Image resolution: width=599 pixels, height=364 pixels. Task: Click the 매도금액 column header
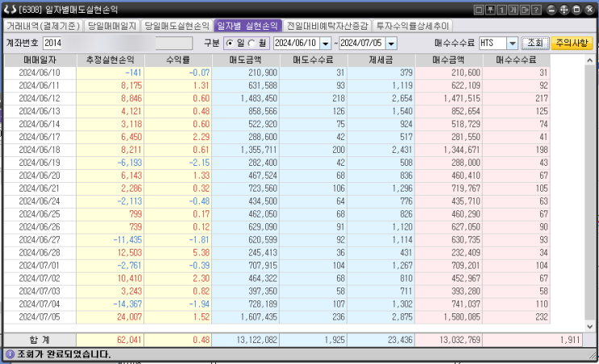click(x=246, y=60)
